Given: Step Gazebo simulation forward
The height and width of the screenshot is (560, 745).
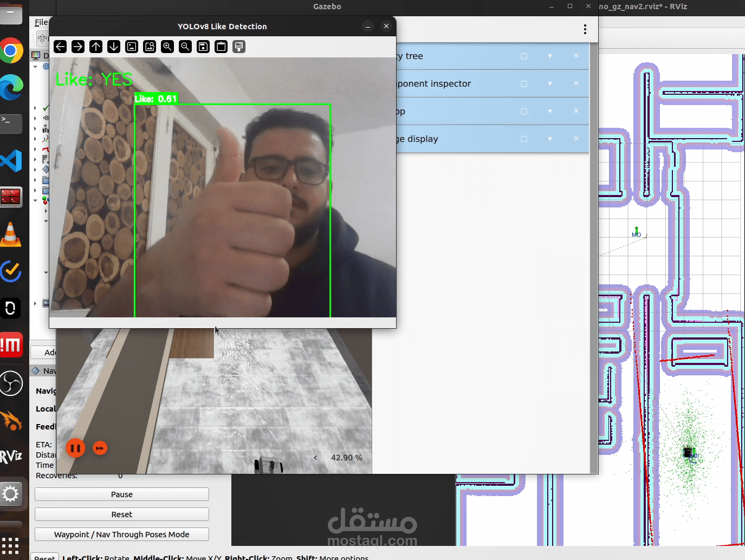Looking at the screenshot, I should point(100,448).
